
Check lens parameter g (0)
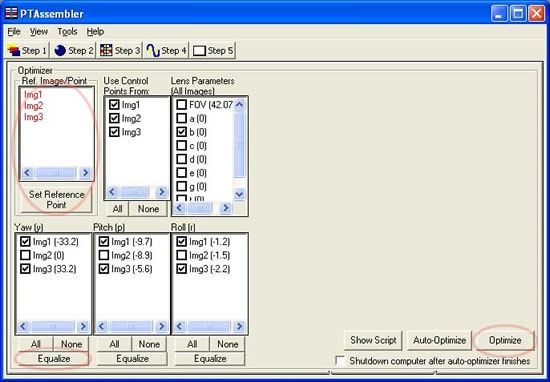click(181, 186)
